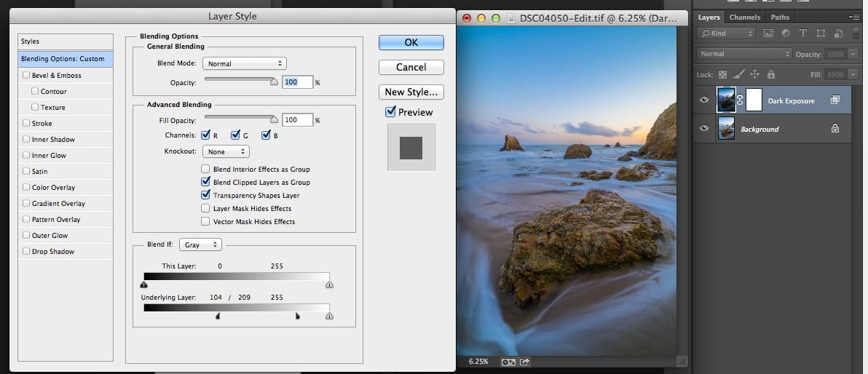Click the OK button
The height and width of the screenshot is (374, 868).
click(x=411, y=43)
